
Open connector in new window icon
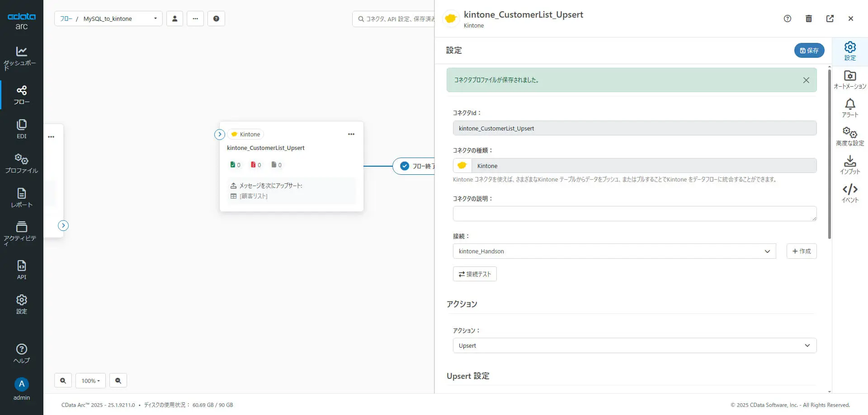[x=830, y=19]
